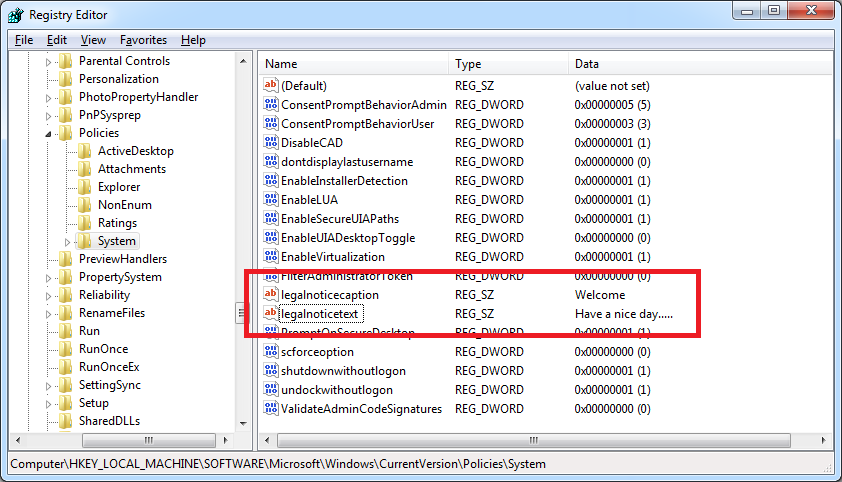
Task: Click the DisableCAD DWORD value icon
Action: (270, 143)
